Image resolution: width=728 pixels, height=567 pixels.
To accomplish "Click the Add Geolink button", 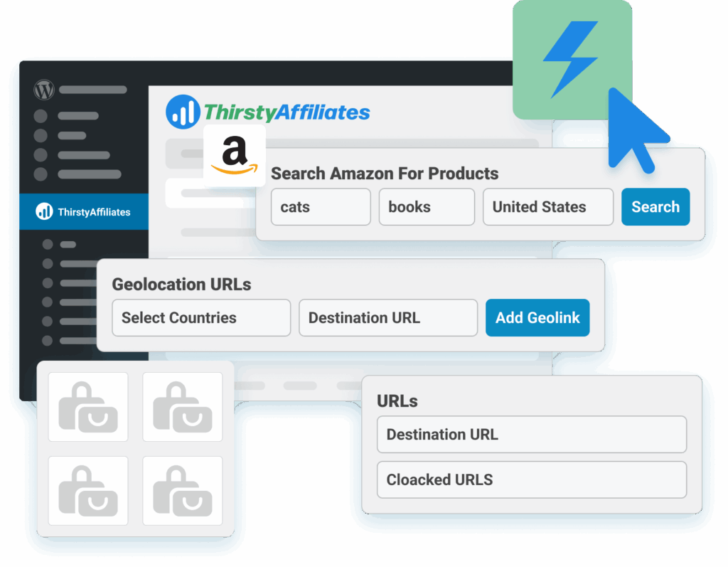I will click(537, 317).
